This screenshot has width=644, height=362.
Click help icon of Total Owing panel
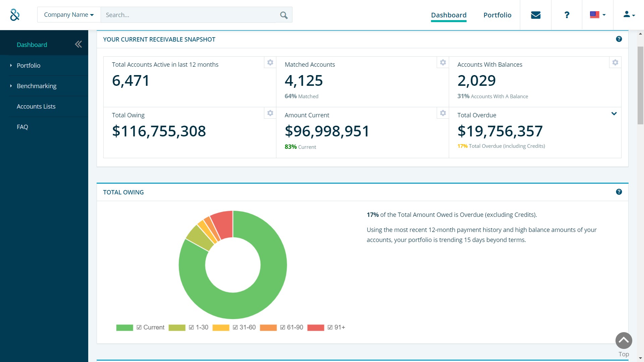tap(619, 192)
